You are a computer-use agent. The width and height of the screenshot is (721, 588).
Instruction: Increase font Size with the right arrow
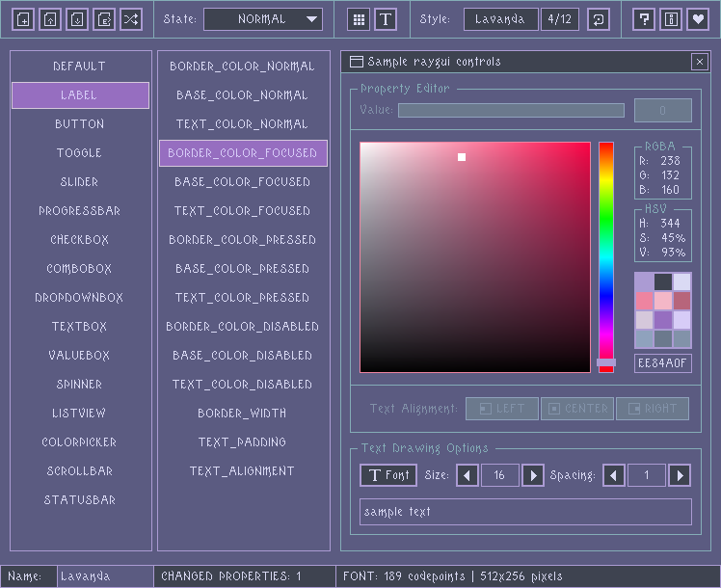coord(533,475)
